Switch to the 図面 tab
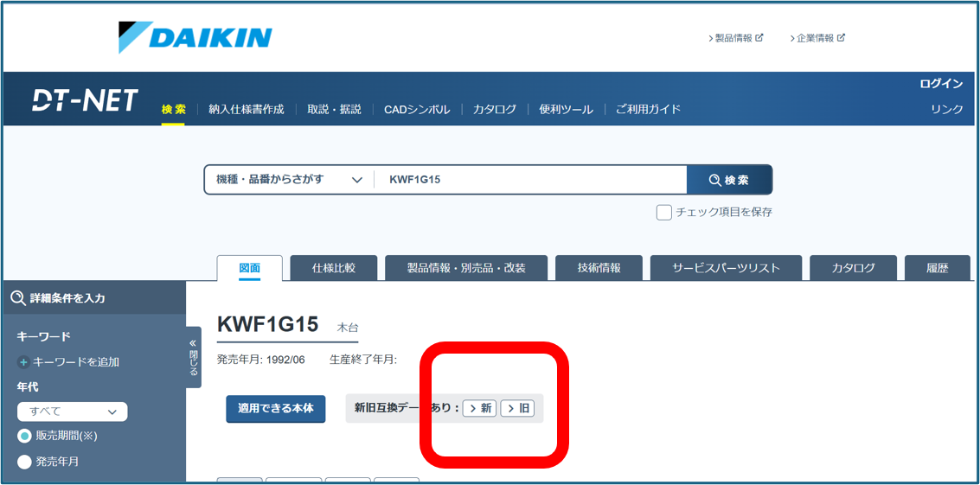 coord(249,268)
